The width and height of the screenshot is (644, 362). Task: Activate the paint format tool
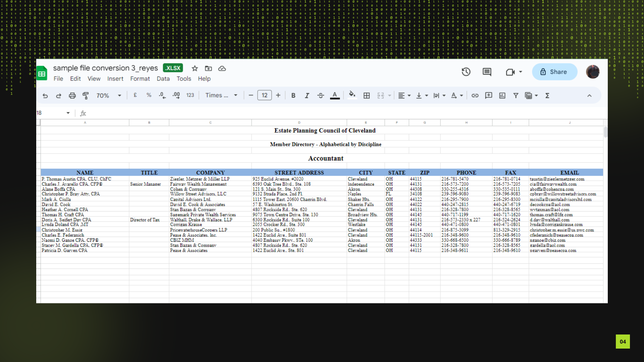86,96
